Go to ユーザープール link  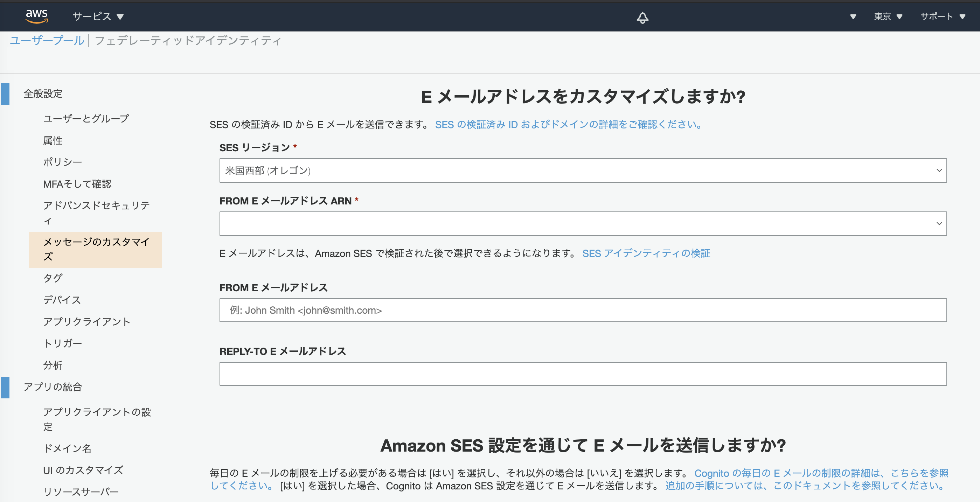click(47, 40)
